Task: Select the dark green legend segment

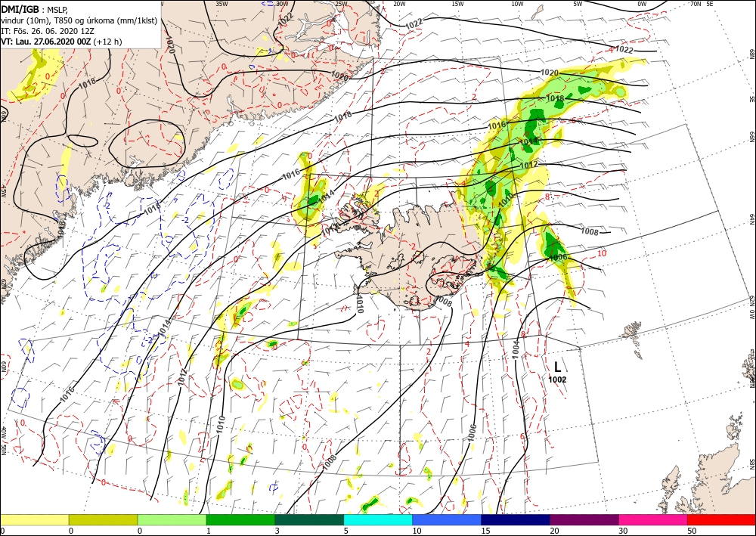Action: [309, 519]
